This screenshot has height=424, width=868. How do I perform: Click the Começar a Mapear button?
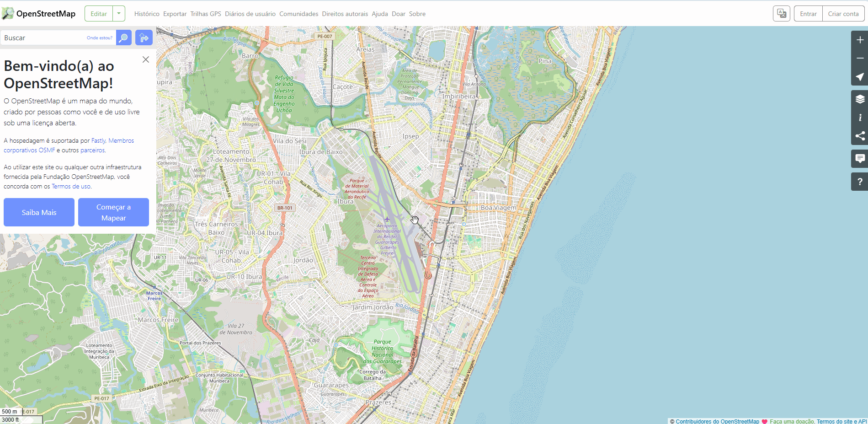click(113, 212)
